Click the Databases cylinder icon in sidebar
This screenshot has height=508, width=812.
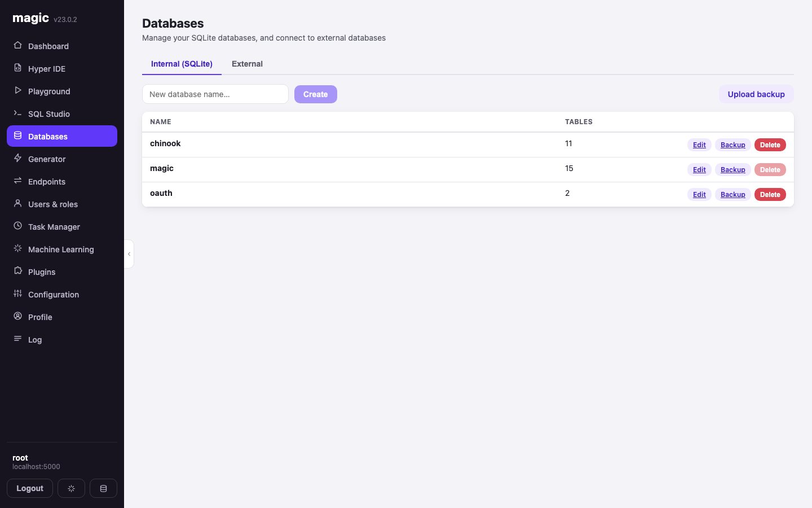17,135
